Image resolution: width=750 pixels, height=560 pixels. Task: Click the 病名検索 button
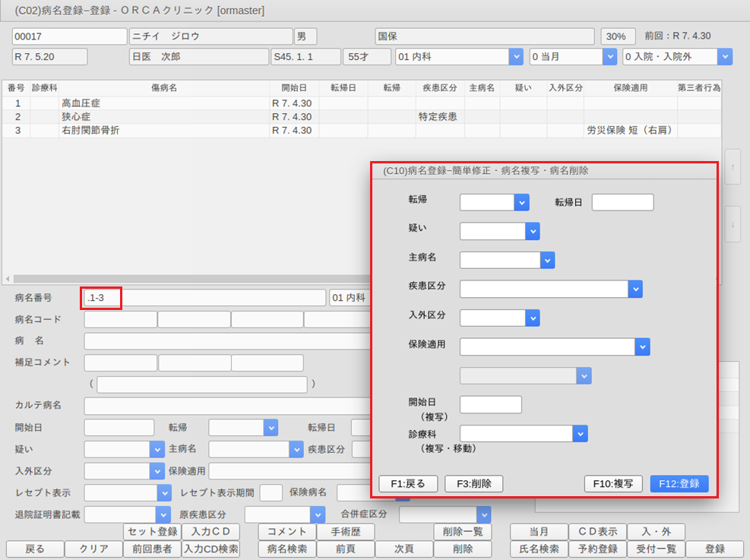click(286, 549)
